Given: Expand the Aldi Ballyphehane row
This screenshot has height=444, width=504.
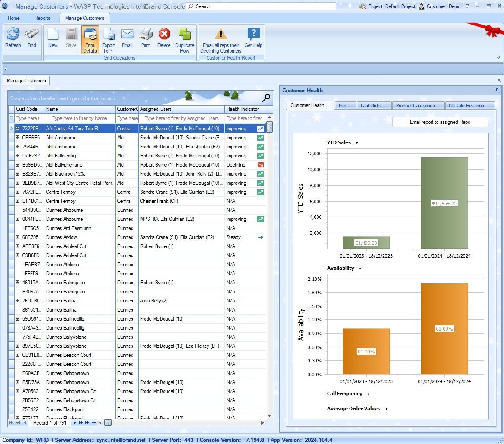Looking at the screenshot, I should coord(18,165).
